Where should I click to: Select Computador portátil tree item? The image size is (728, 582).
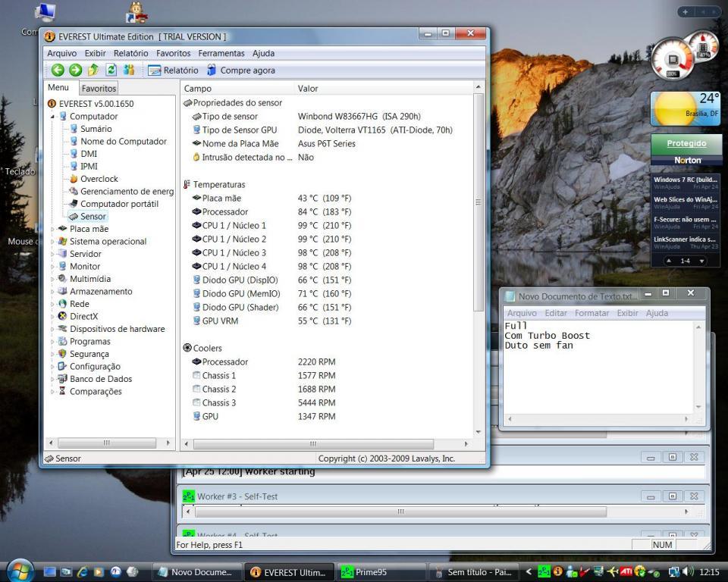(119, 204)
